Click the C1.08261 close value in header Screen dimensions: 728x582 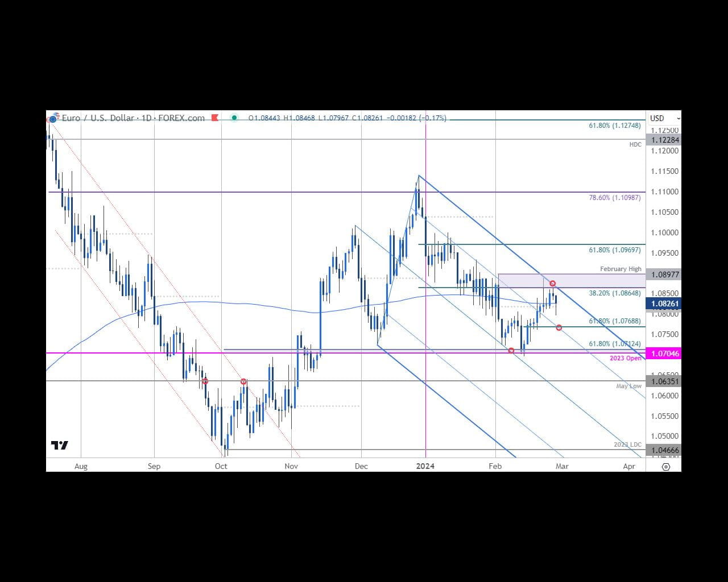coord(367,118)
